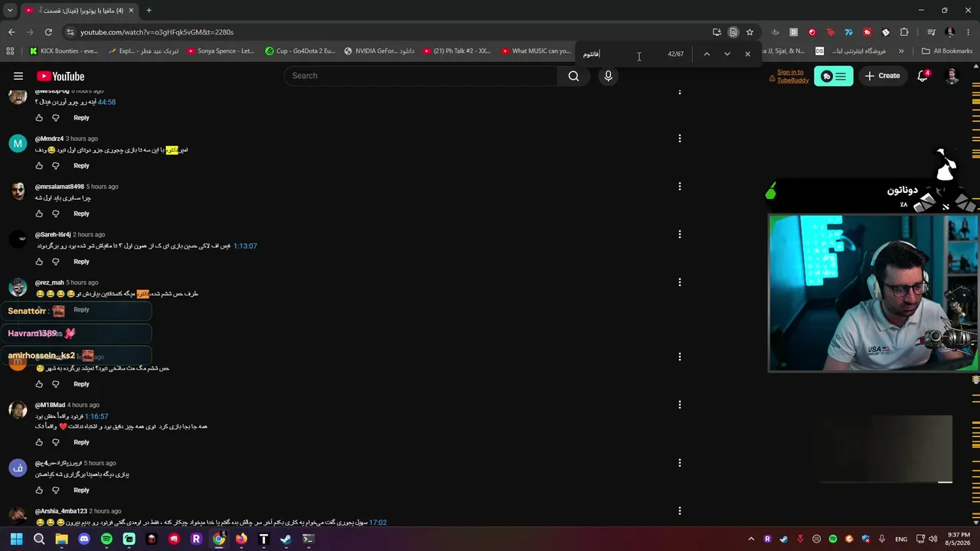
Task: Like the comment by @M18Mad
Action: click(39, 442)
